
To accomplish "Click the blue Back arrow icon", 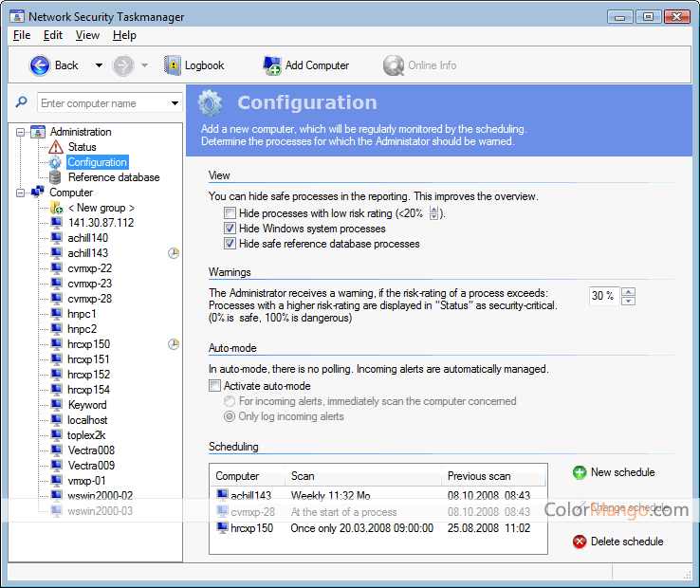I will click(39, 65).
